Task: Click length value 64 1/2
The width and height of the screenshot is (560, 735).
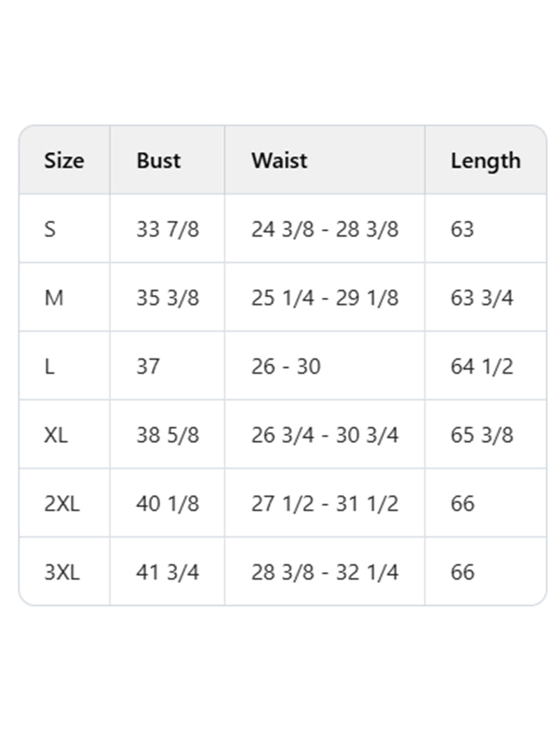Action: (x=482, y=366)
